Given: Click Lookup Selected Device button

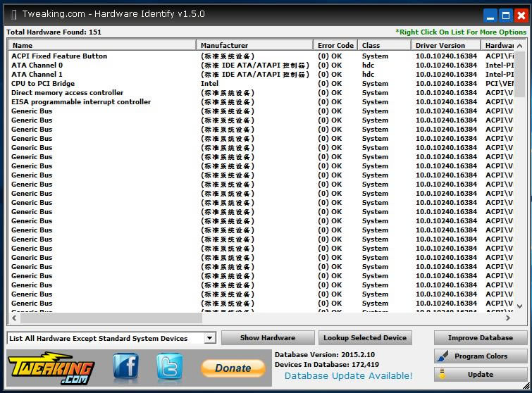Looking at the screenshot, I should click(x=365, y=338).
